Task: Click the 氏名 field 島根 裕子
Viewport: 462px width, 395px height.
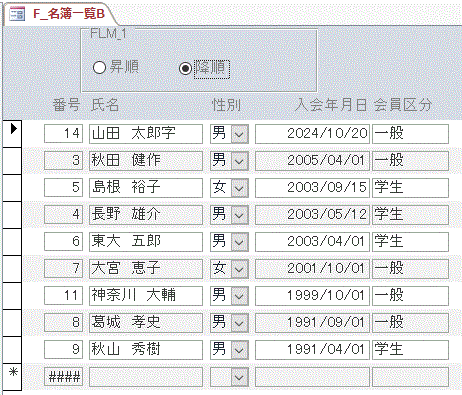Action: (x=146, y=188)
